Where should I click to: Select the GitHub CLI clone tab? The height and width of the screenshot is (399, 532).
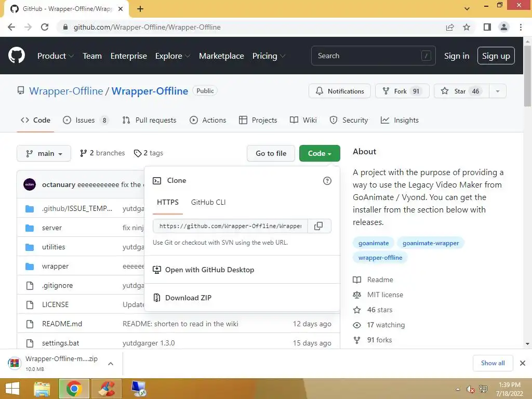[x=208, y=202]
